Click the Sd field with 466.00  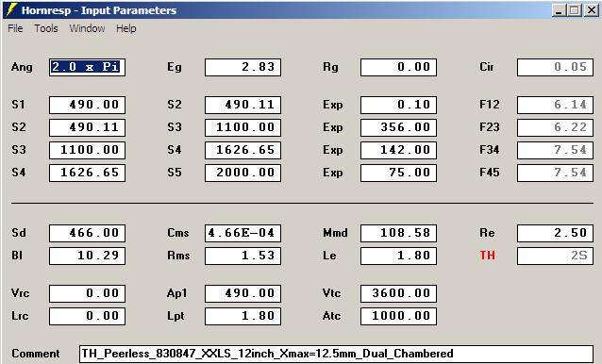(87, 233)
